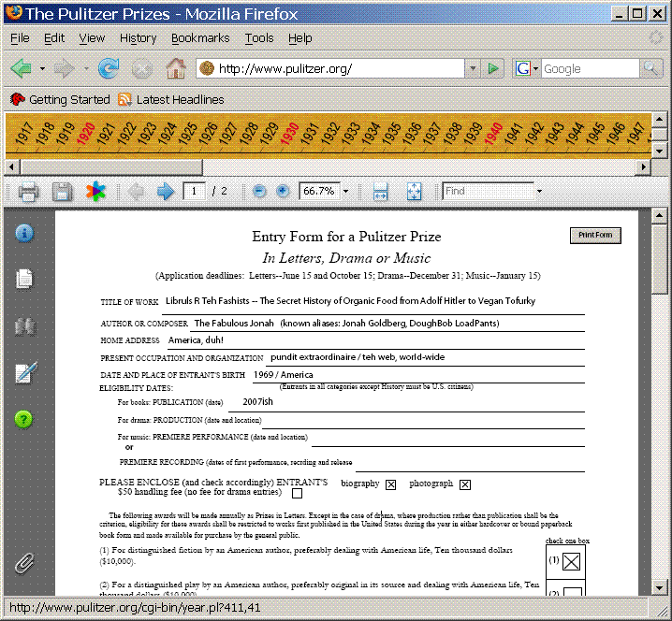This screenshot has width=672, height=621.
Task: Click the PDF toolbar Print icon
Action: coord(29,191)
